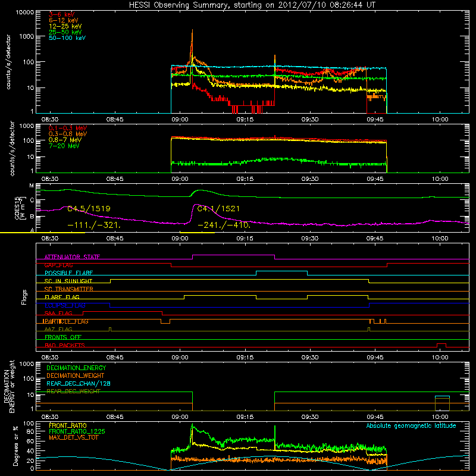476x476 pixels.
Task: Select the 'DECIMATION_WEIGHT' legend label
Action: click(76, 375)
